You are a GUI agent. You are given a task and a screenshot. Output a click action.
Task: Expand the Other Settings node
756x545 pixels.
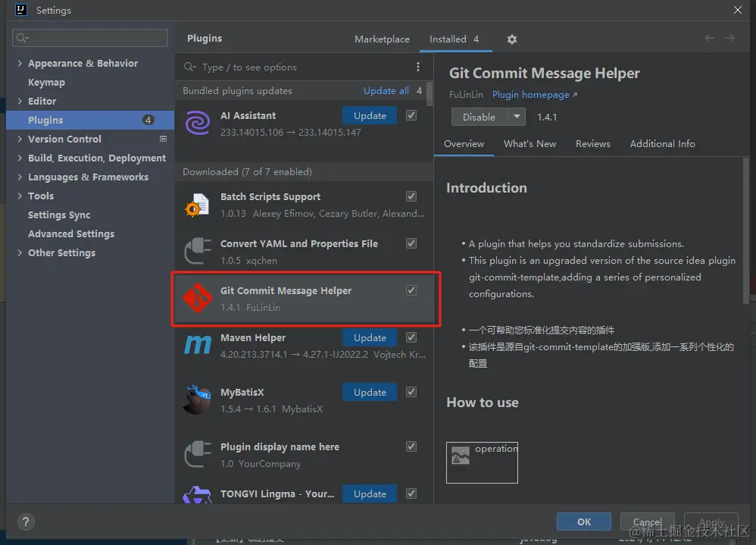pos(20,252)
